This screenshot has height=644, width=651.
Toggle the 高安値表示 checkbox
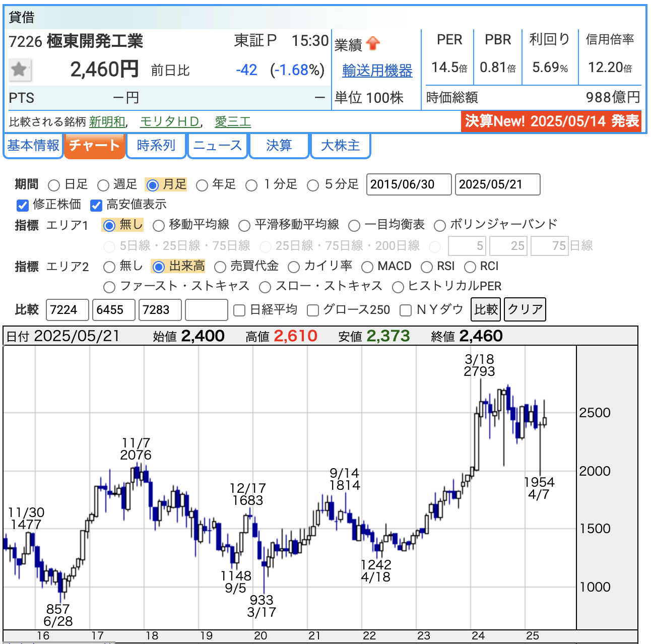click(x=96, y=205)
